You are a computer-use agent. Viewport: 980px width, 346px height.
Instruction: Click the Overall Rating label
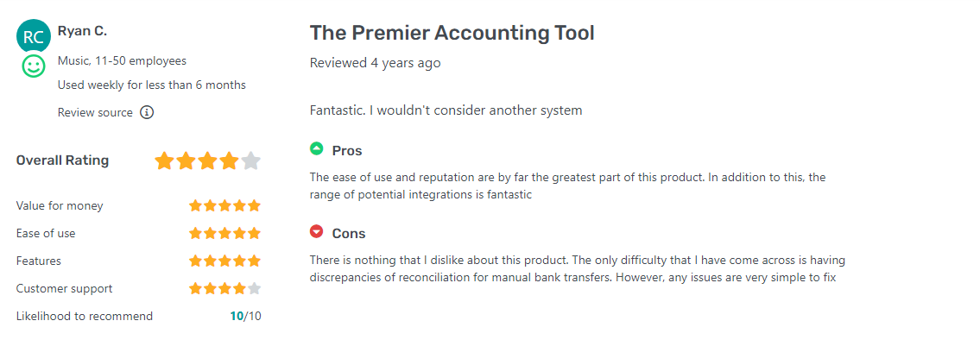tap(62, 160)
